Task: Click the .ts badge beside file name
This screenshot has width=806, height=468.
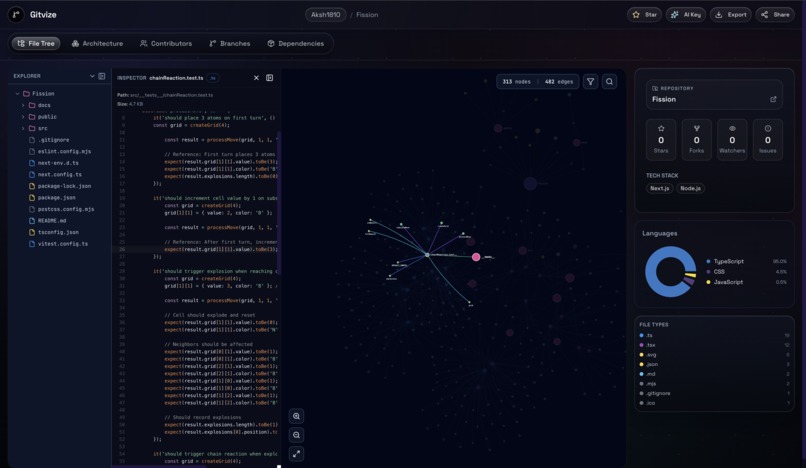Action: [x=213, y=78]
